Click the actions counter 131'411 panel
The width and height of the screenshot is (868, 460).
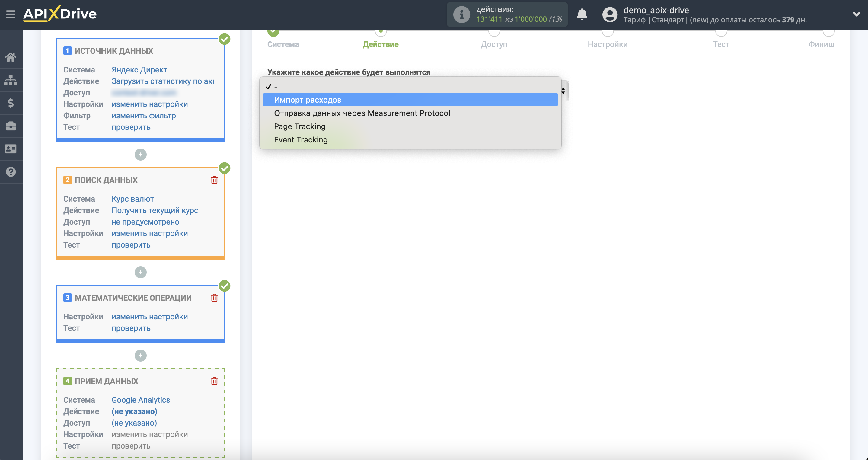pyautogui.click(x=507, y=14)
